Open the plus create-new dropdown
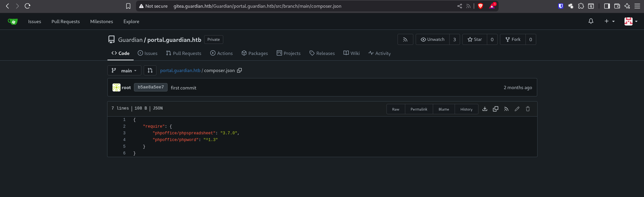This screenshot has width=644, height=197. 609,21
